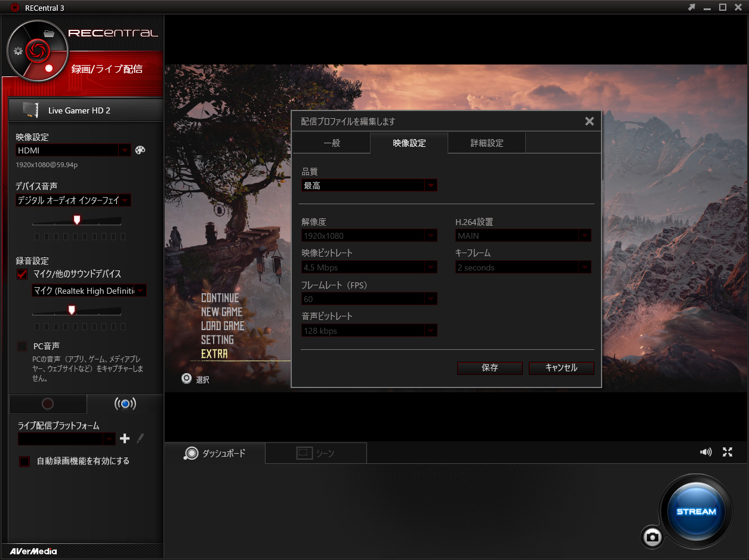The height and width of the screenshot is (560, 749).
Task: Switch to the 一般 tab
Action: [331, 143]
